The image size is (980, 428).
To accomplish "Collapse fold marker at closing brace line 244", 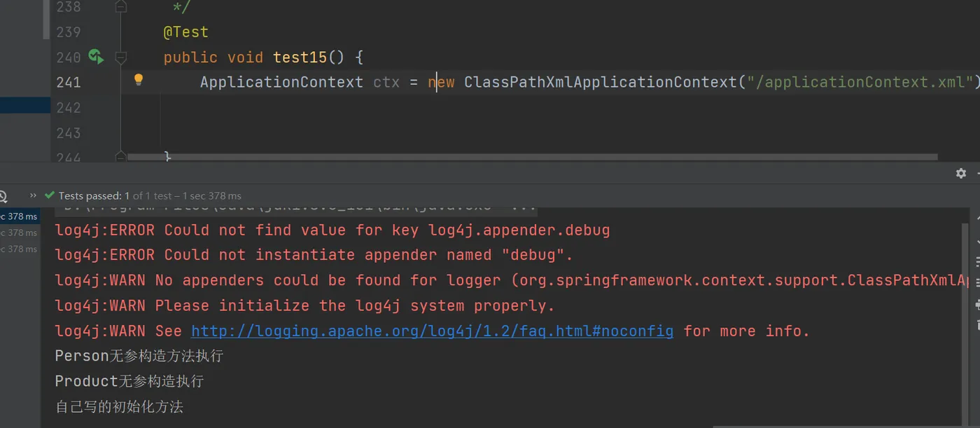I will tap(121, 156).
